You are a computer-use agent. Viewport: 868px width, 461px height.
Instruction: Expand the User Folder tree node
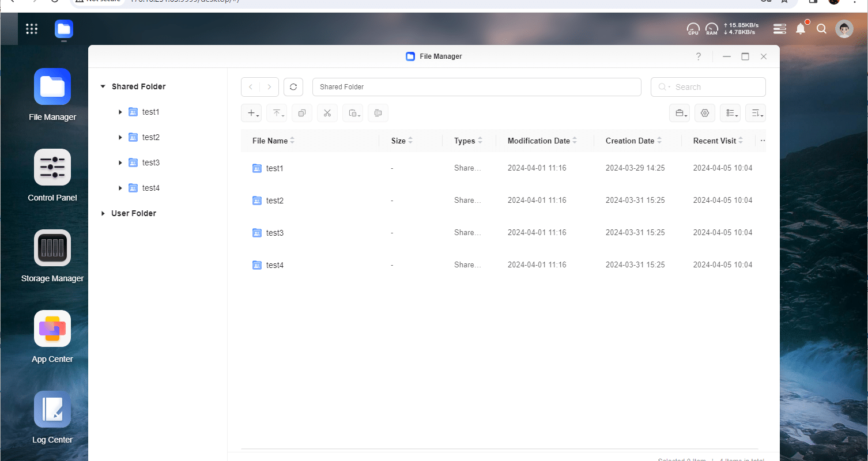coord(103,213)
